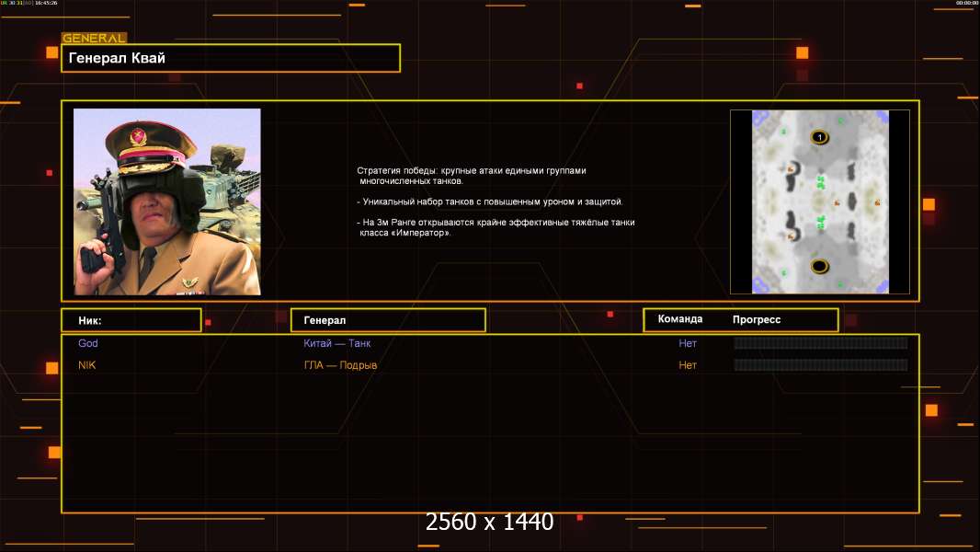
Task: Click the empty bottom start position marker
Action: pyautogui.click(x=819, y=266)
